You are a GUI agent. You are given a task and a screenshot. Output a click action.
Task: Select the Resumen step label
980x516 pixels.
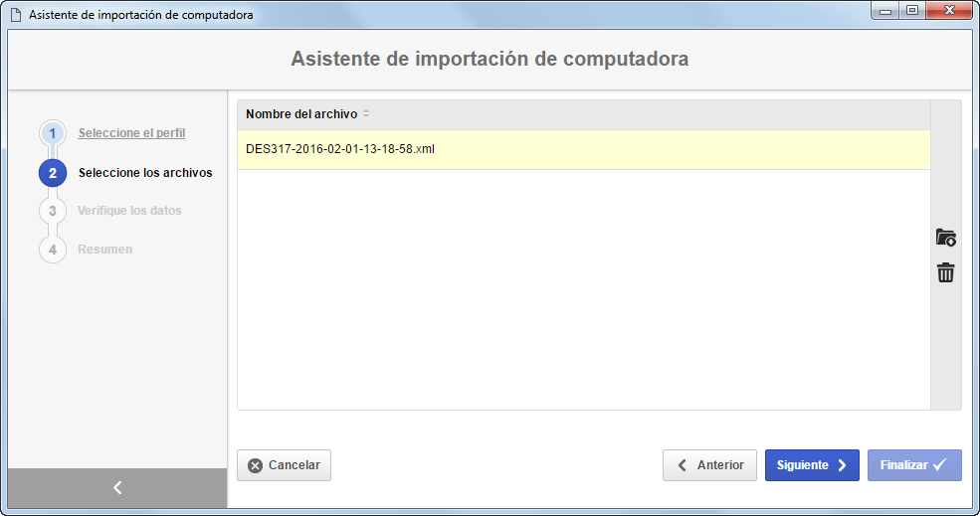point(105,250)
